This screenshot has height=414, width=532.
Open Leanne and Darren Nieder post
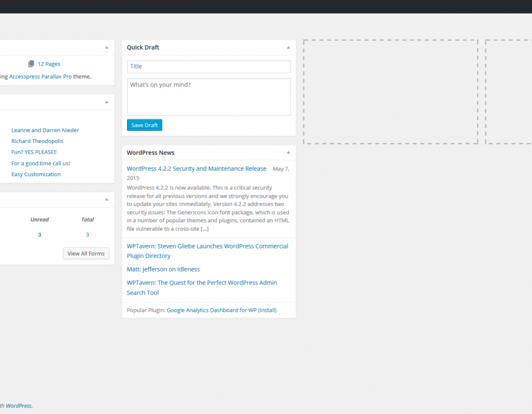pyautogui.click(x=45, y=130)
